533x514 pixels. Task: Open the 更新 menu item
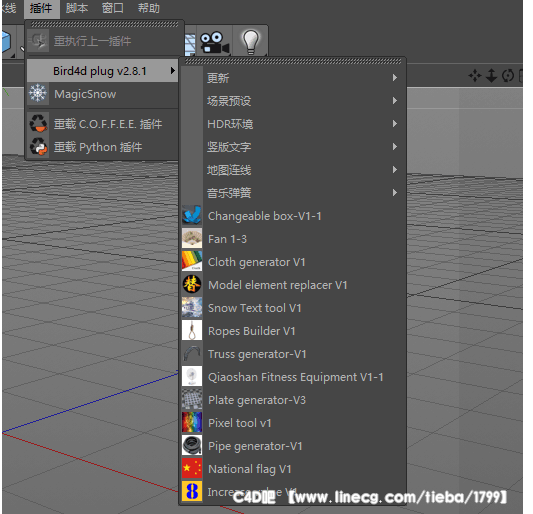coord(294,78)
